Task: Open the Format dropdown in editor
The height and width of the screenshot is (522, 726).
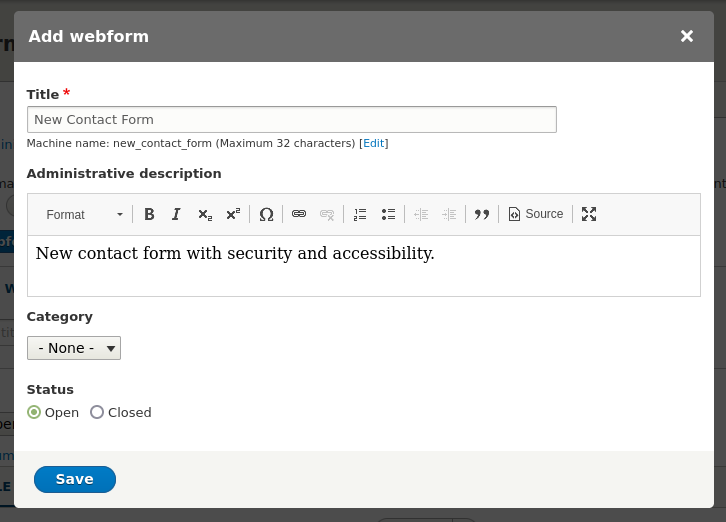Action: point(84,214)
